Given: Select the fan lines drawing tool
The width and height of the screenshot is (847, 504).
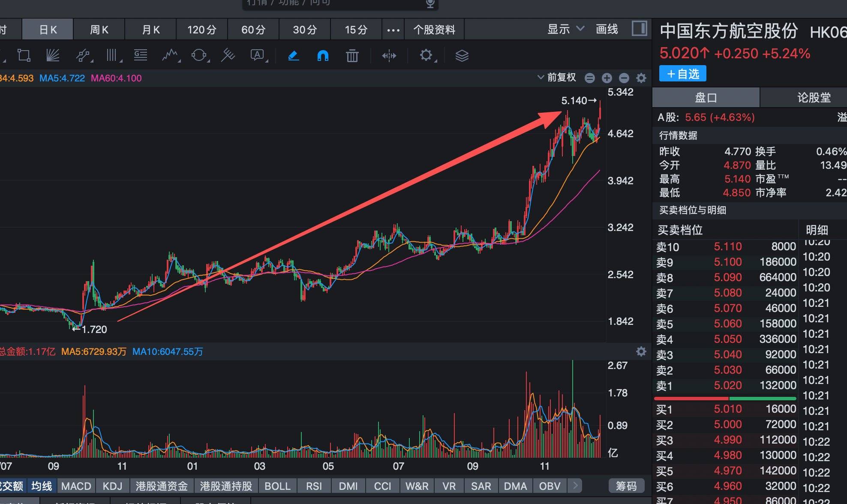Looking at the screenshot, I should pyautogui.click(x=52, y=55).
